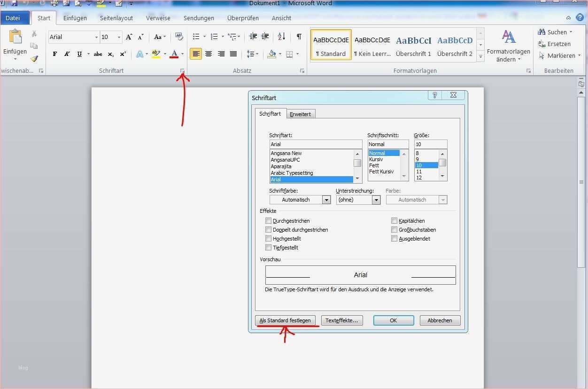Align text left

(196, 54)
